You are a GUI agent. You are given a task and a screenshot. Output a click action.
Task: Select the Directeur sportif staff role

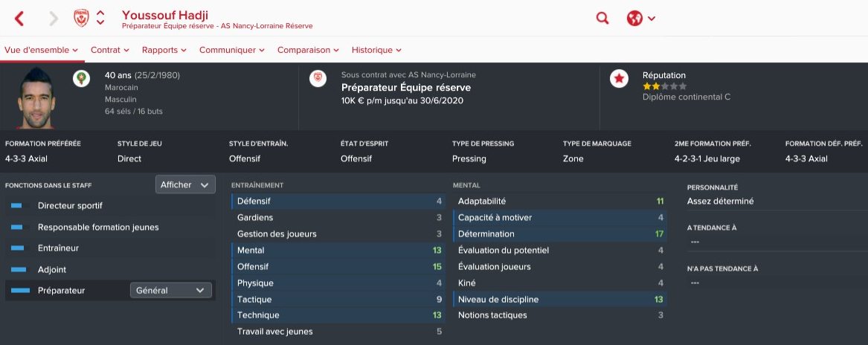[70, 206]
